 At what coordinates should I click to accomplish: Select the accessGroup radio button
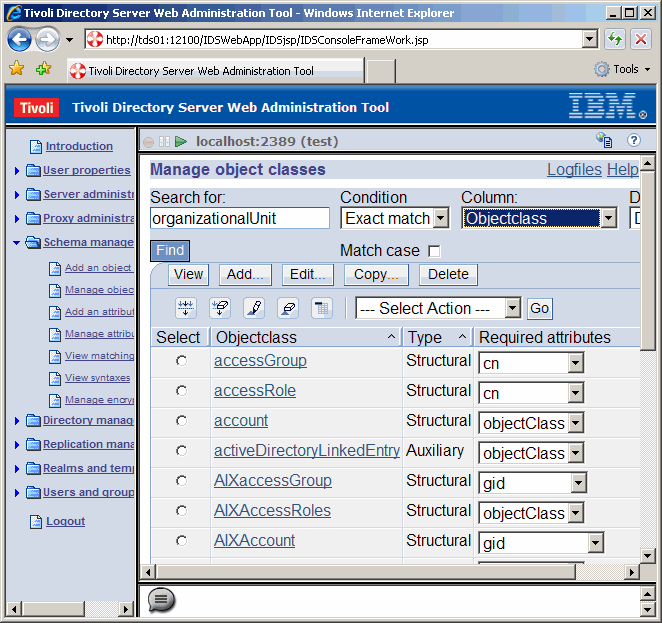(x=181, y=361)
